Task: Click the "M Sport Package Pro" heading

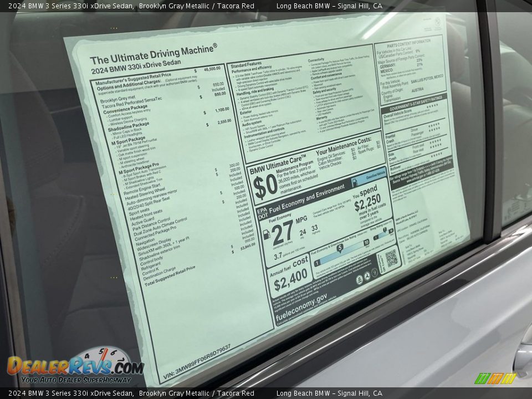Action: pos(139,168)
